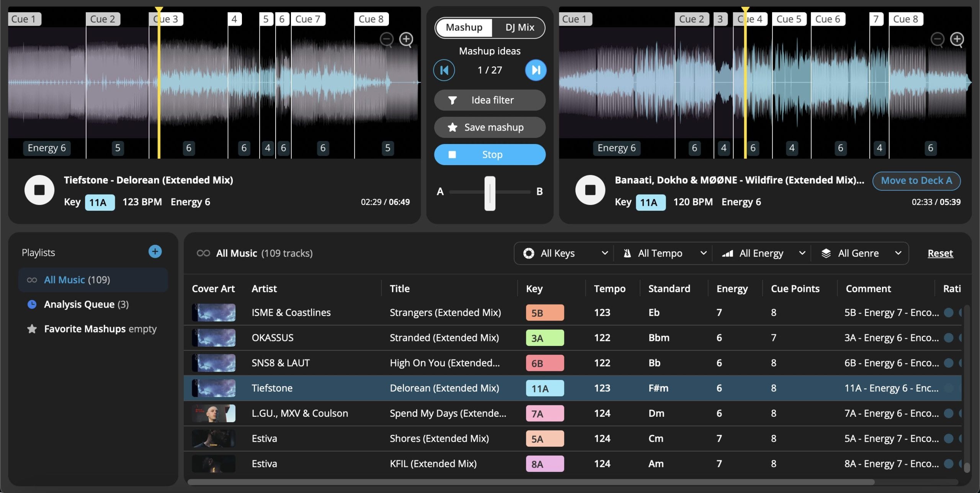Go to next mashup idea

pos(535,70)
